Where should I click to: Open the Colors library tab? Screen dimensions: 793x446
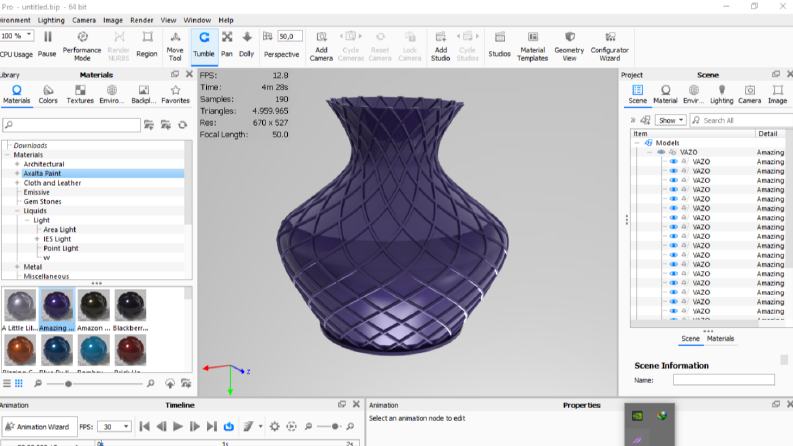click(x=48, y=95)
